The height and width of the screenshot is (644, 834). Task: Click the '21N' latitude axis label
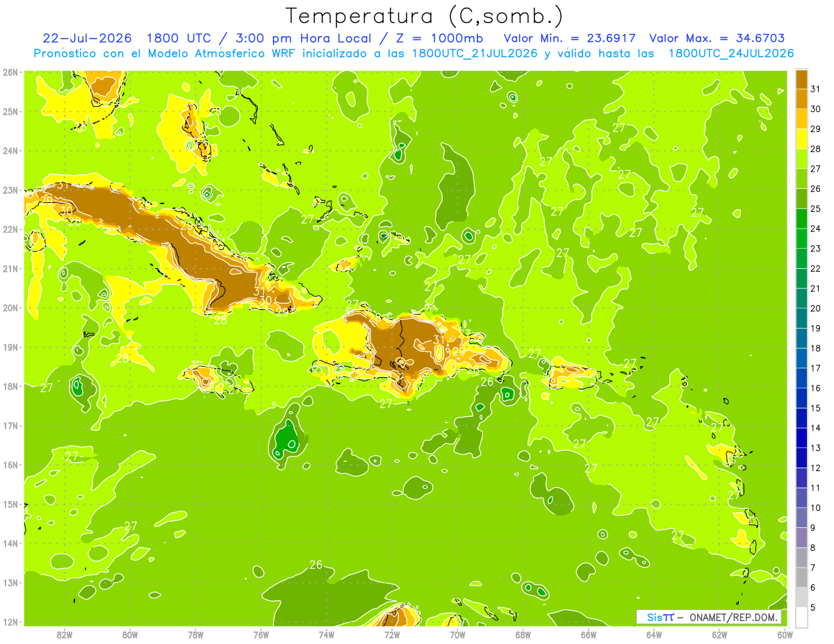coord(10,268)
